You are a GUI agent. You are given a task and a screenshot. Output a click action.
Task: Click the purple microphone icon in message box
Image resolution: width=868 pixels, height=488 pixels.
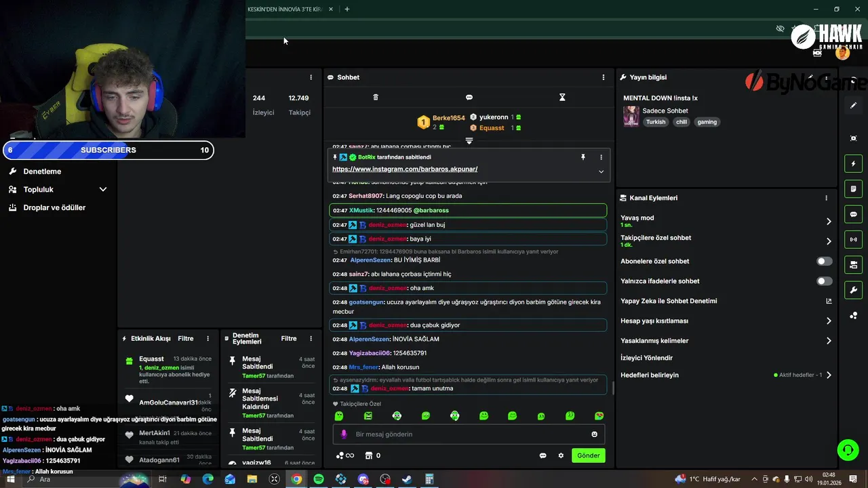[x=344, y=434]
